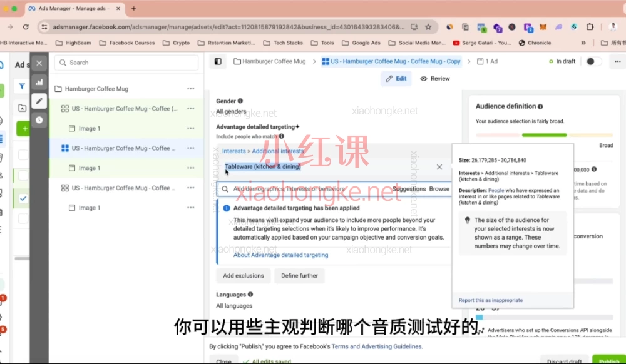Reload the browser page
626x364 pixels.
[26, 27]
